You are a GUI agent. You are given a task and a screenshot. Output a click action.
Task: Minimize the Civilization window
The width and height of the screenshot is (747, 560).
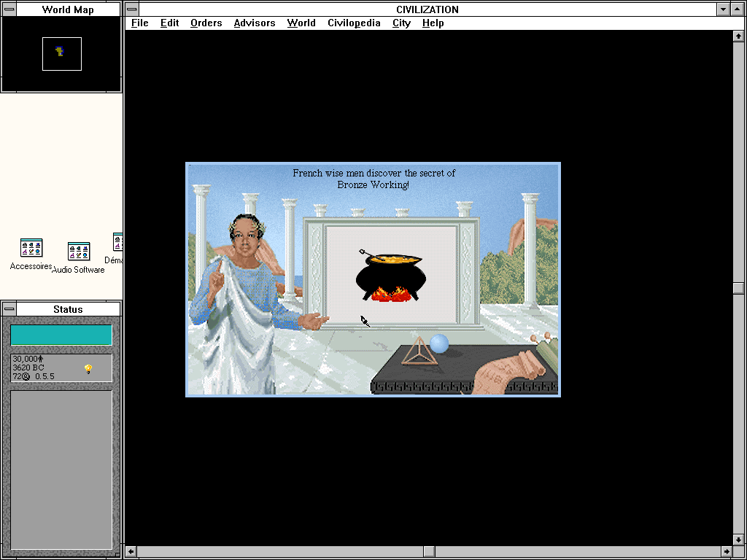click(723, 9)
